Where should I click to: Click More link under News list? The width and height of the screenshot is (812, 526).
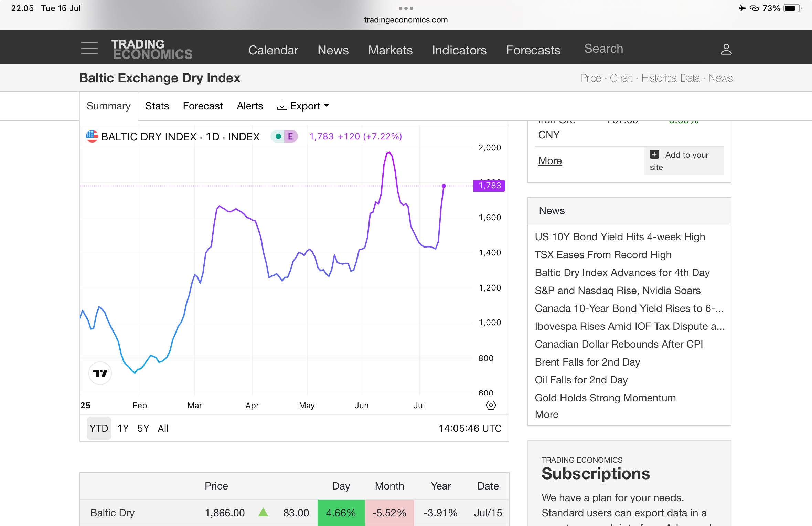click(546, 414)
